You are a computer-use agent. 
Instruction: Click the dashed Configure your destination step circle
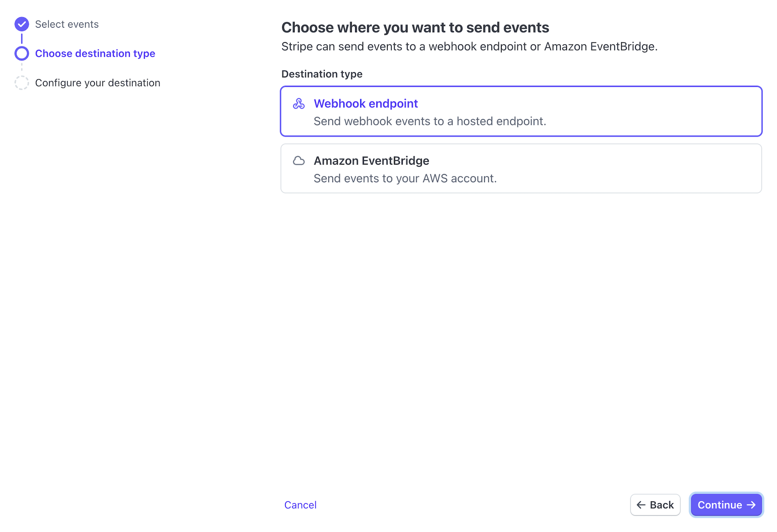click(x=22, y=83)
